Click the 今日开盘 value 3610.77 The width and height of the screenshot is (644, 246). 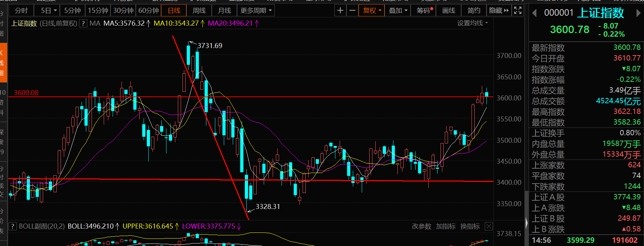tap(627, 58)
